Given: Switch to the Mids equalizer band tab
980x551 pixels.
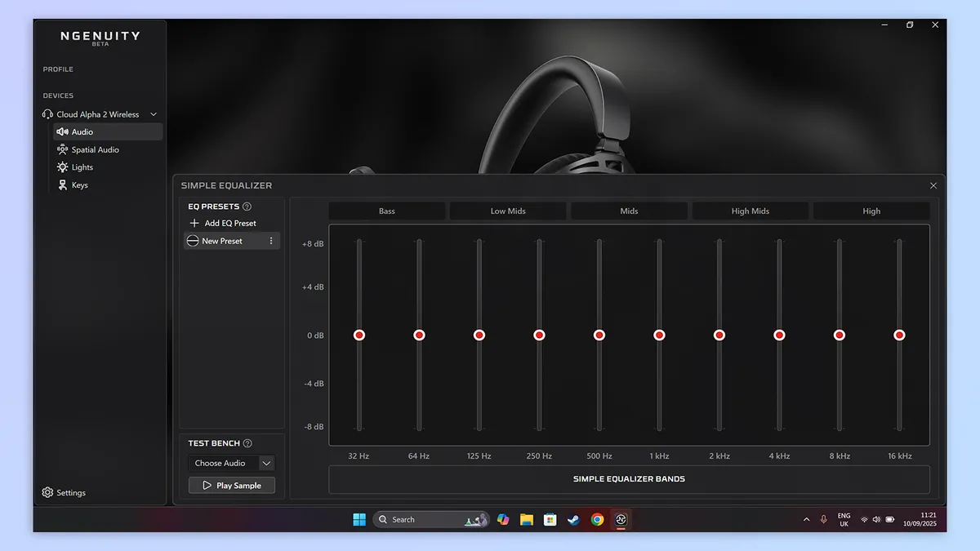Looking at the screenshot, I should coord(629,211).
